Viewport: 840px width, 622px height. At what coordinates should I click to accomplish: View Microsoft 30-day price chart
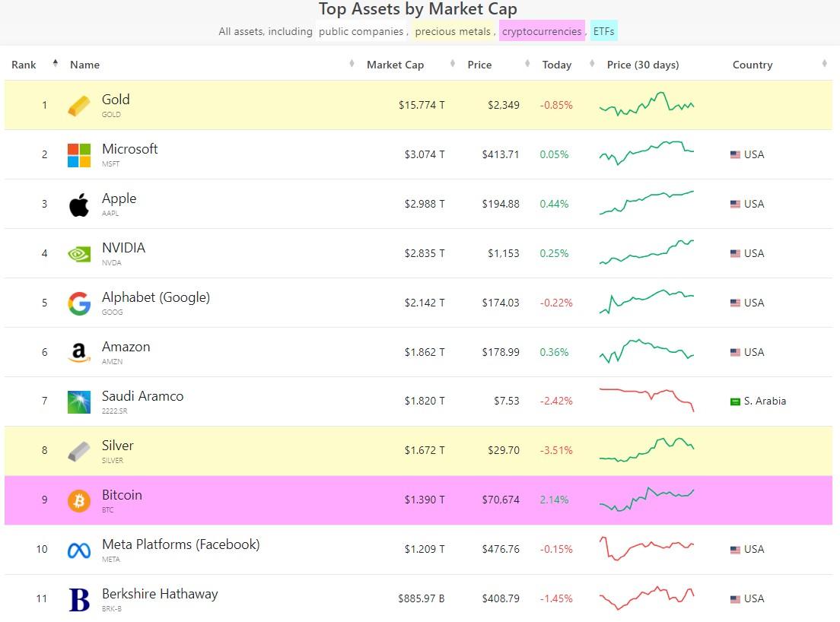point(647,153)
